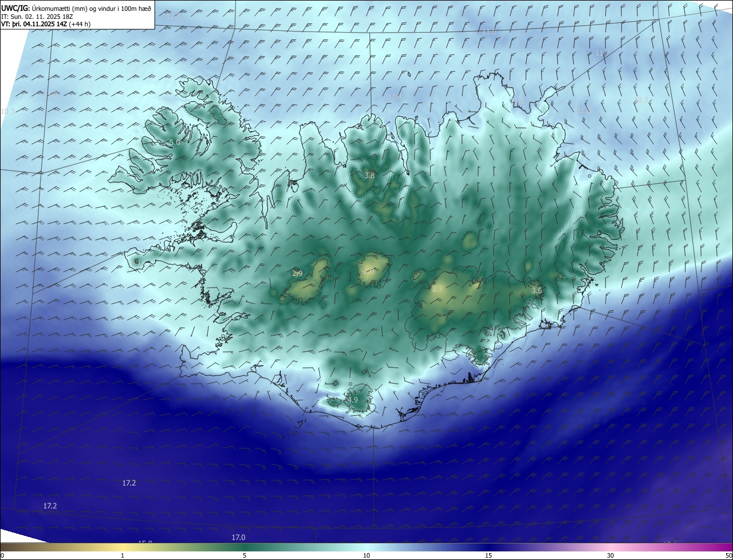
Task: Click the colorbar tick label '10'
Action: tap(366, 555)
